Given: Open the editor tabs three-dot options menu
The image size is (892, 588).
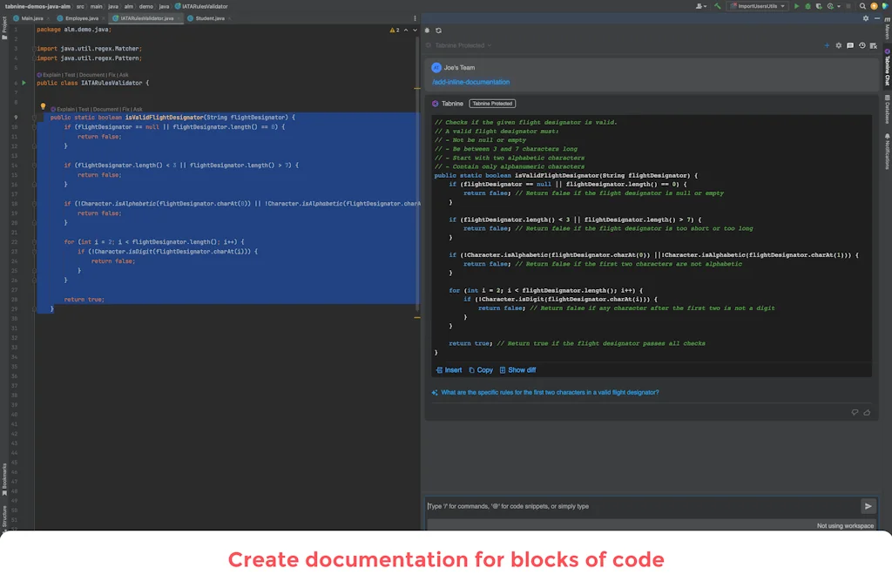Looking at the screenshot, I should [416, 17].
